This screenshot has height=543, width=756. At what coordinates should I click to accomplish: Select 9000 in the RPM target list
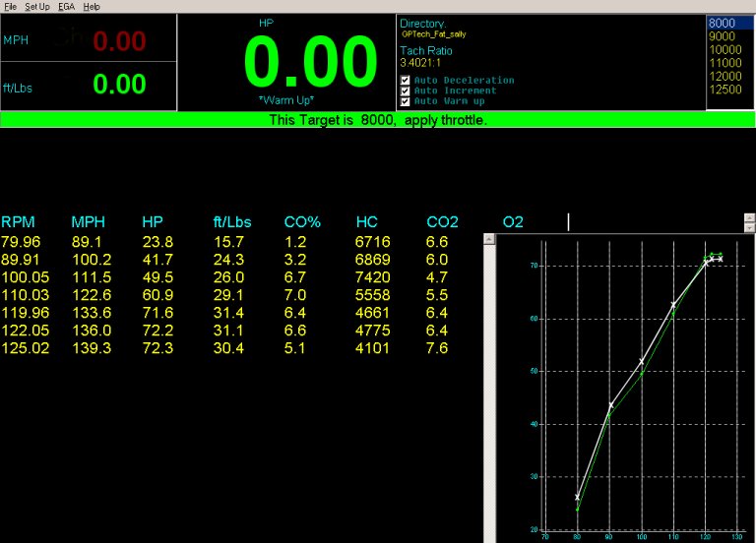(x=722, y=36)
